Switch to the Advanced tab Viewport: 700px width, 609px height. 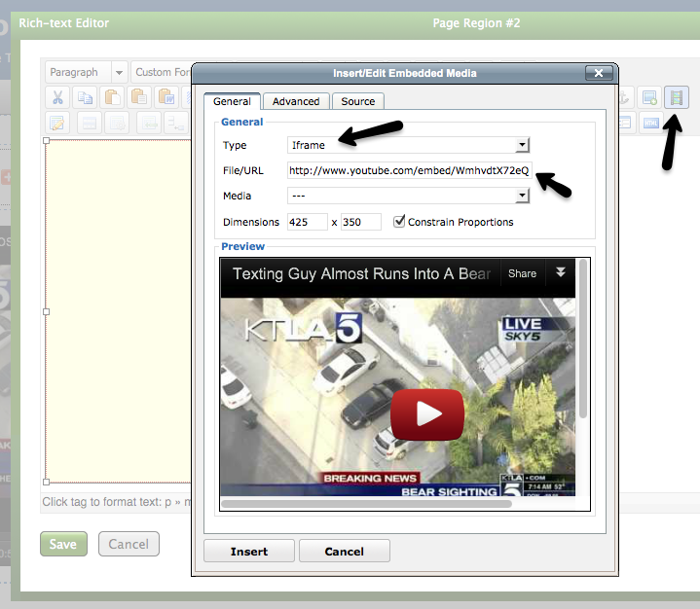[296, 101]
